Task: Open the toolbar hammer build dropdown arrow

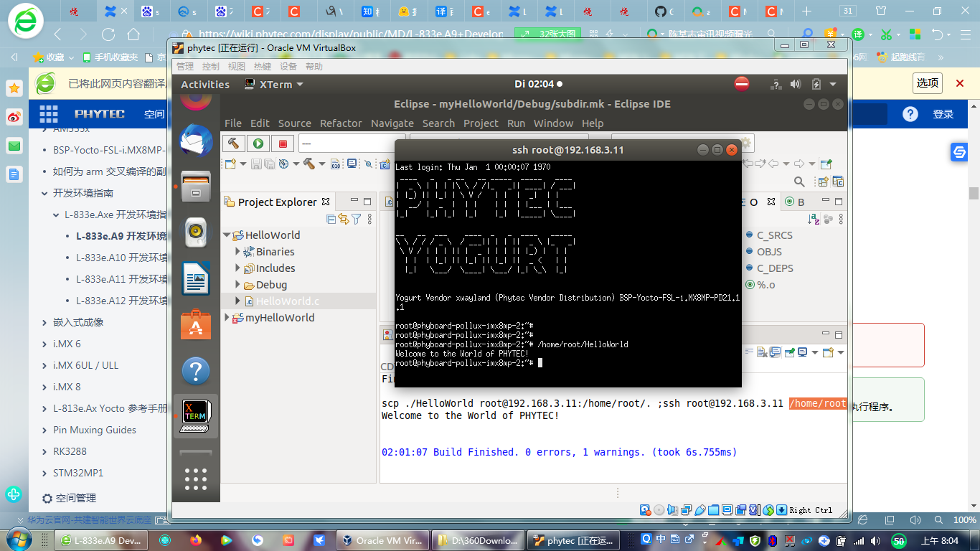Action: point(322,164)
